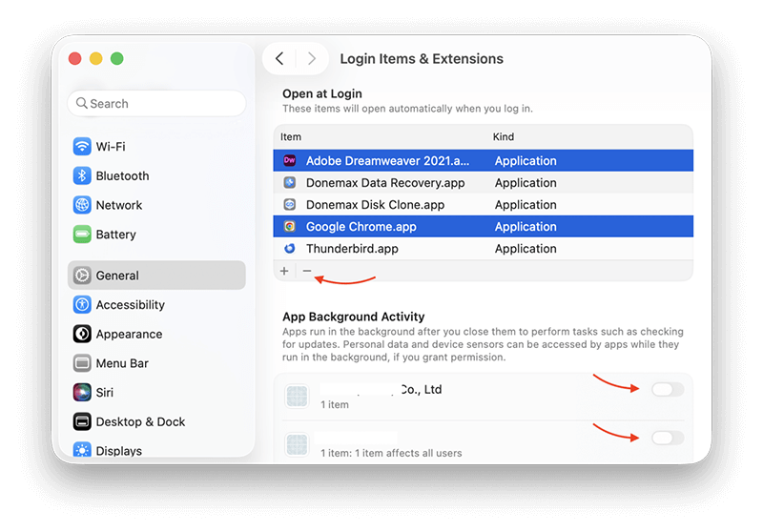This screenshot has height=532, width=763.
Task: Click placeholder icon beside Co., Ltd item
Action: [297, 396]
